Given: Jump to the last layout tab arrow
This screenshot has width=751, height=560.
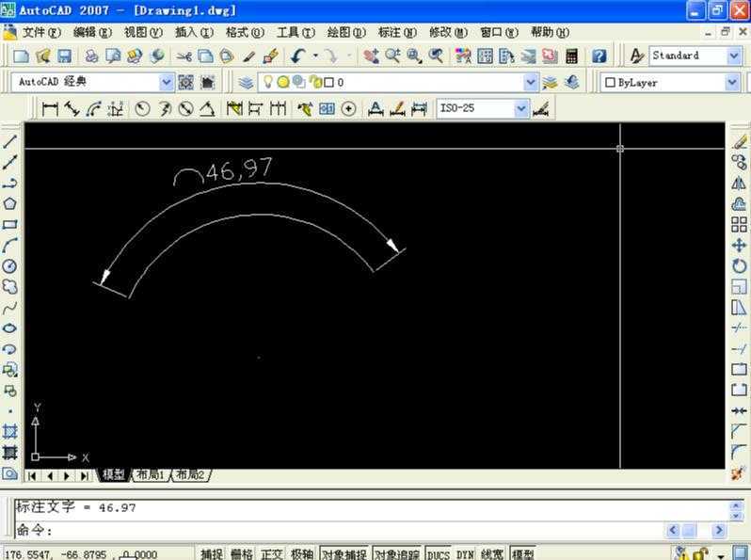Looking at the screenshot, I should 85,476.
